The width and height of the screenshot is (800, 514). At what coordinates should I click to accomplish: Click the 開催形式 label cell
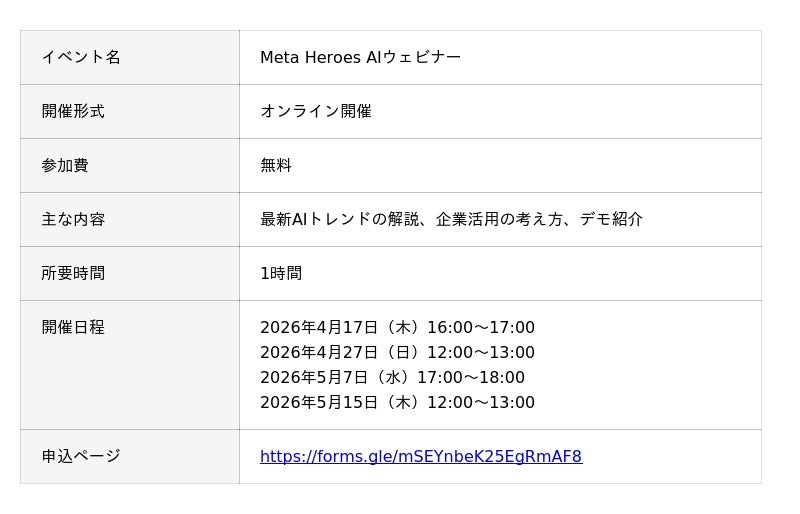pyautogui.click(x=73, y=111)
